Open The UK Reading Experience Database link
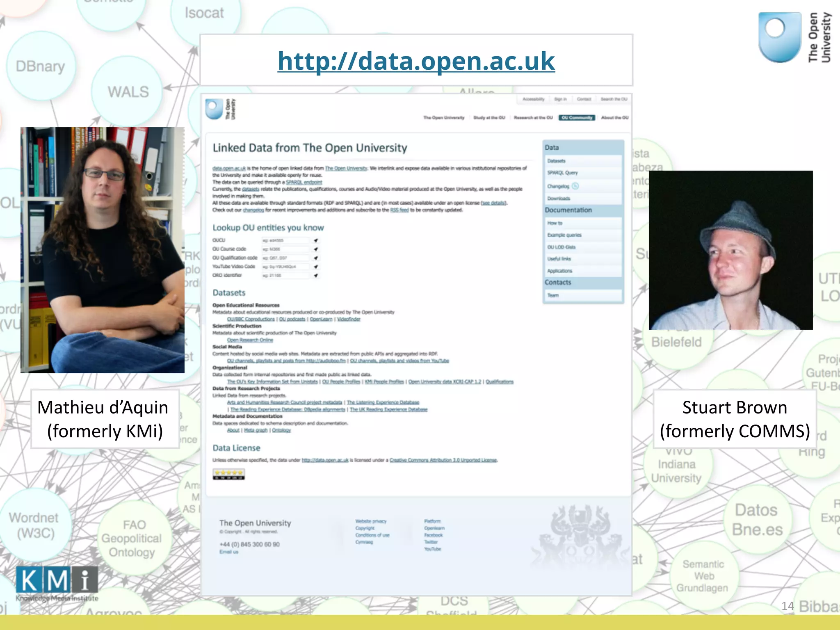The height and width of the screenshot is (630, 840). (388, 410)
